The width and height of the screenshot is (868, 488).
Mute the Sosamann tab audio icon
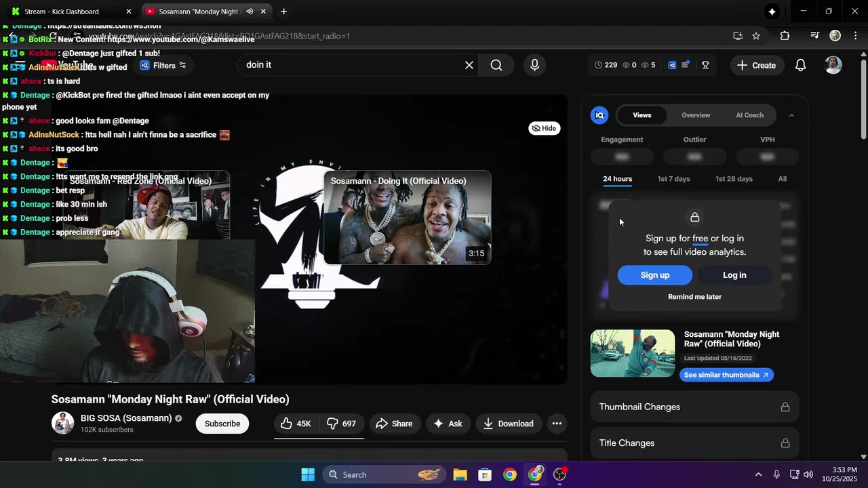(250, 12)
